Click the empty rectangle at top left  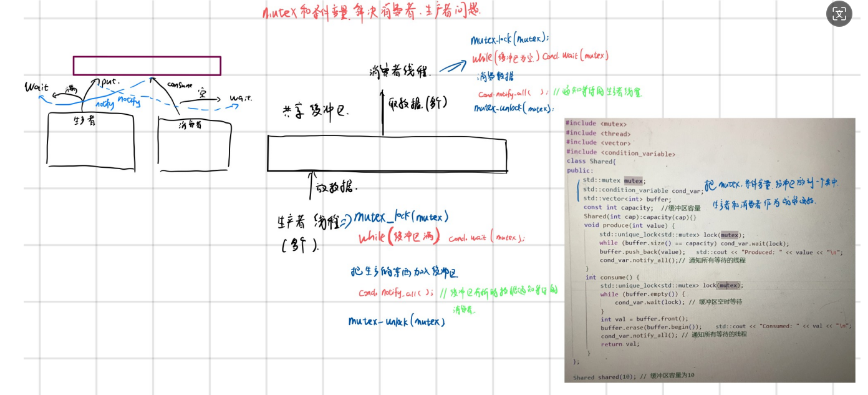(147, 65)
